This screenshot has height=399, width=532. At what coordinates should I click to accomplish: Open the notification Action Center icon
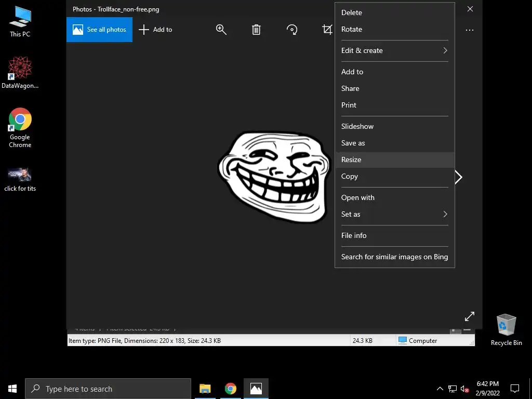click(515, 389)
